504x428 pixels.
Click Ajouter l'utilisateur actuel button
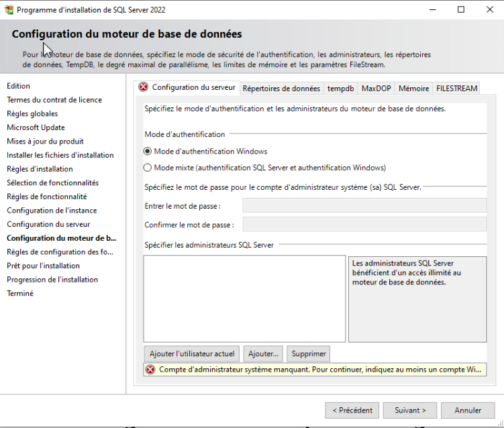[x=192, y=354]
